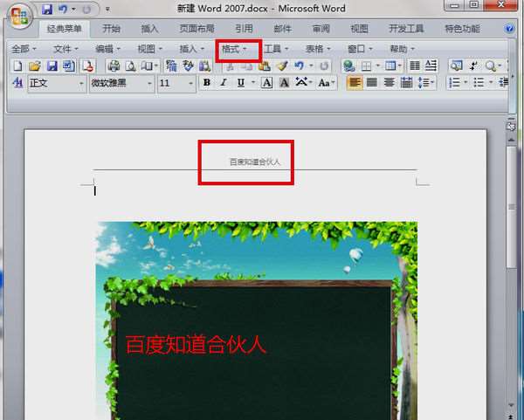Open the 微软雅黑 font dropdown

click(x=149, y=83)
